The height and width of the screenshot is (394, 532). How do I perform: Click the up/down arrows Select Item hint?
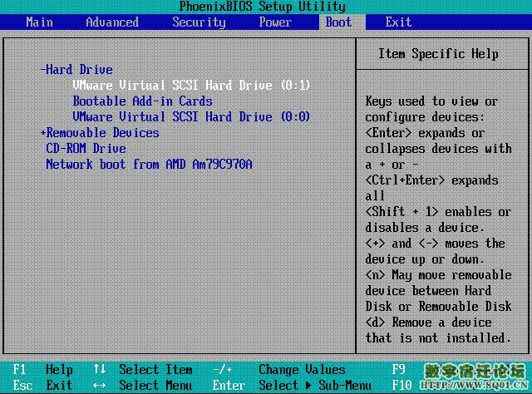143,370
